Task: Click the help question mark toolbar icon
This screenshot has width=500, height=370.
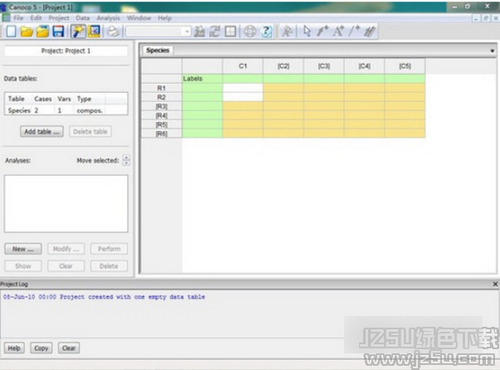Action: coord(266,31)
